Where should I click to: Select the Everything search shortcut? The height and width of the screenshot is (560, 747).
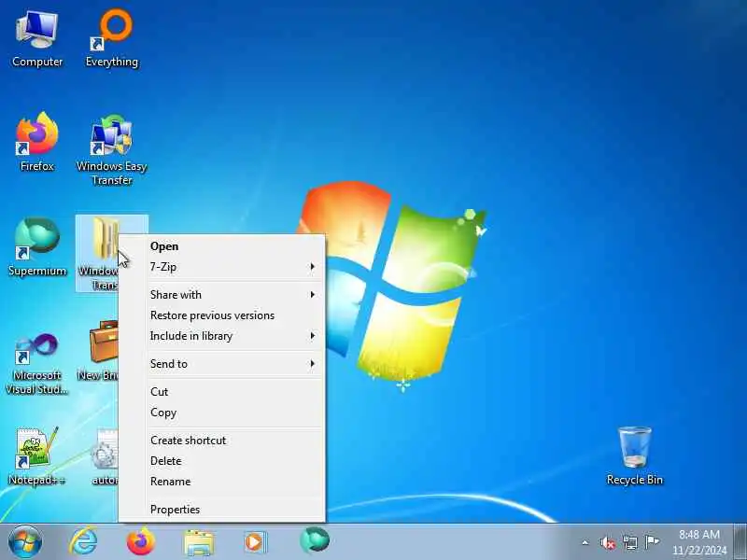tap(112, 39)
